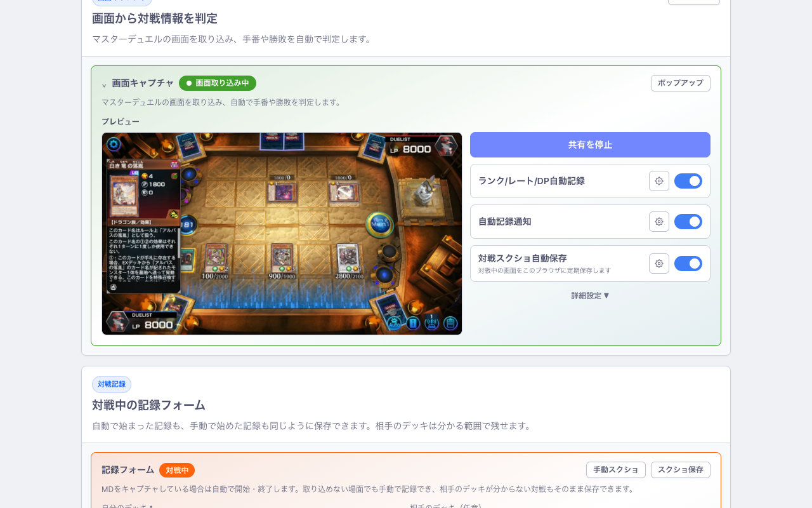
Task: Click the 画面から対戦情報を判定 heading
Action: pos(155,18)
